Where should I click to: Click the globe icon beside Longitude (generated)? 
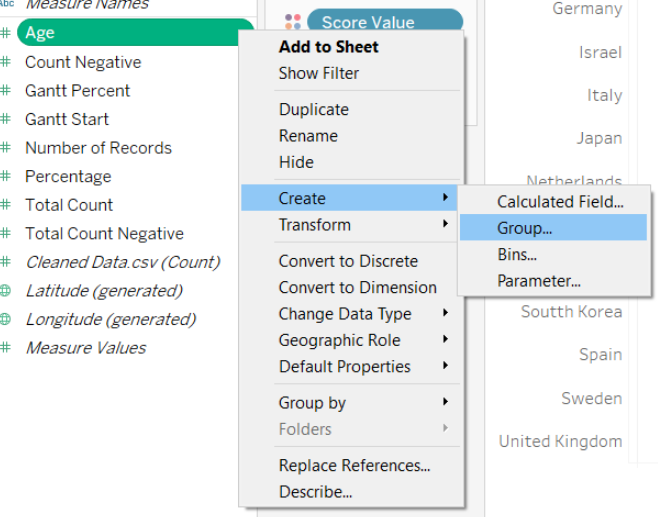pos(6,320)
